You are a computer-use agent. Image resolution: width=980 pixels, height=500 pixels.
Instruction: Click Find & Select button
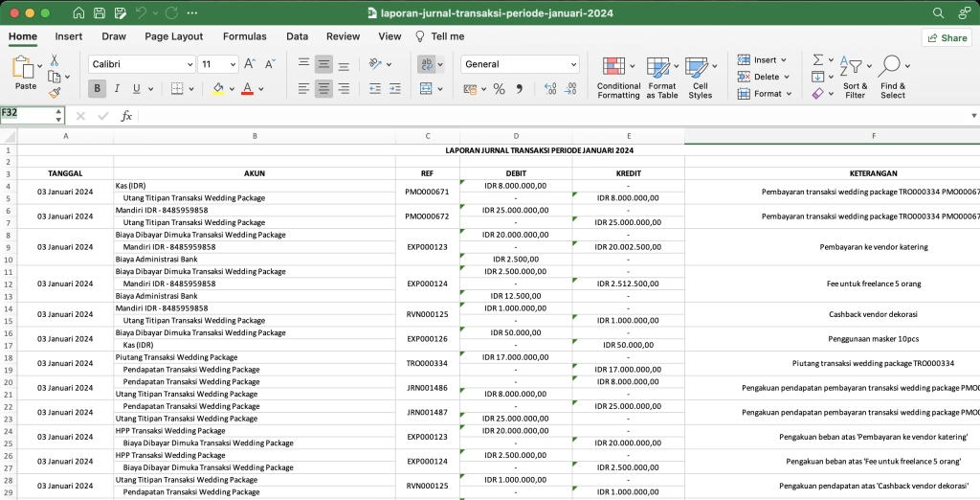(893, 78)
